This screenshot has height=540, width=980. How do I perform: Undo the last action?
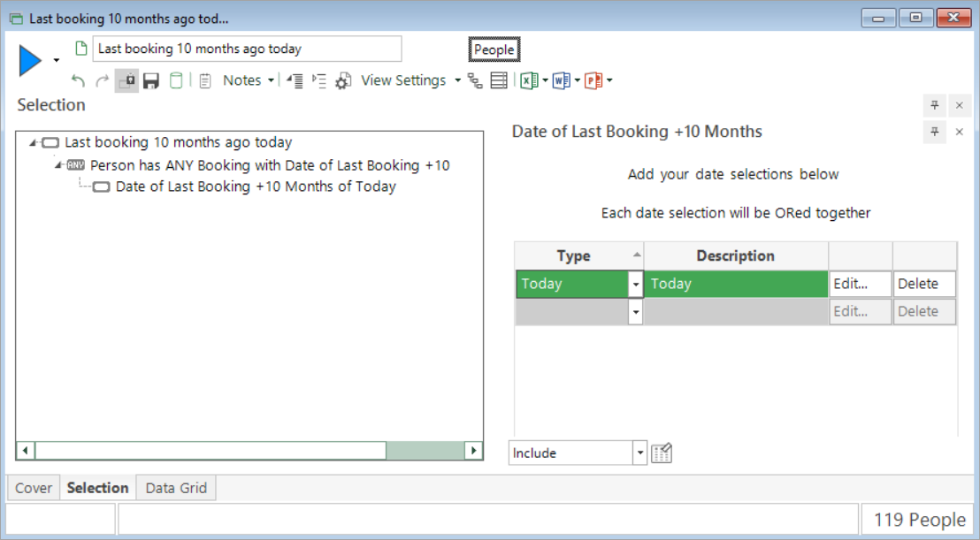(x=78, y=80)
